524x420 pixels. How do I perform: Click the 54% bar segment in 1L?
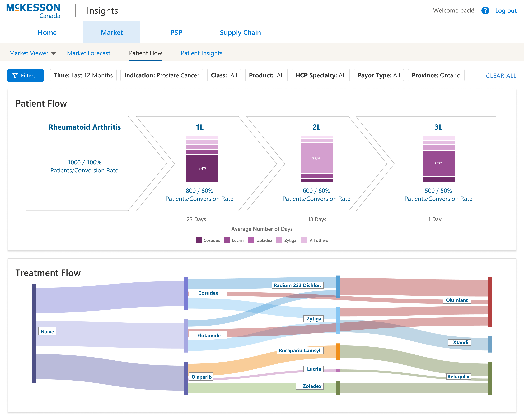point(202,168)
